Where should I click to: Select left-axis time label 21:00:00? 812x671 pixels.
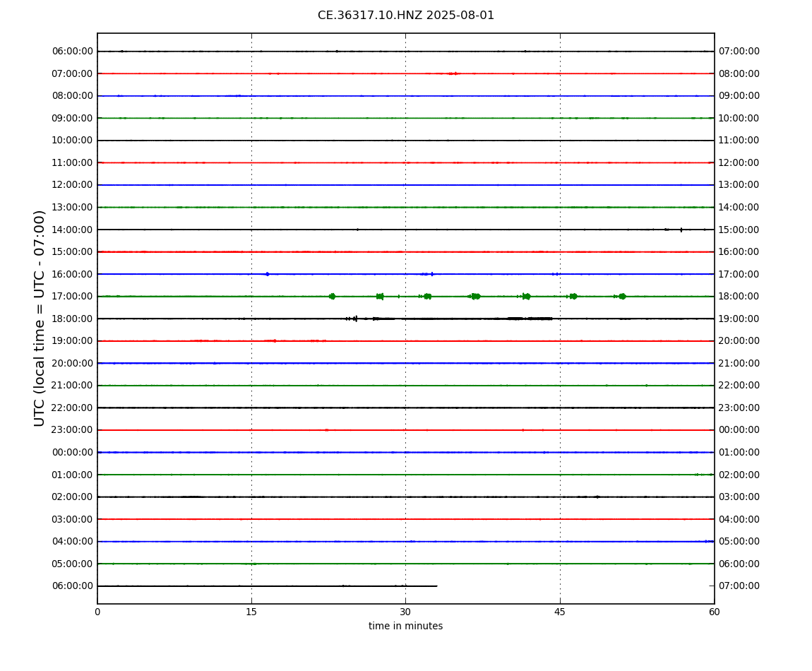pos(73,386)
